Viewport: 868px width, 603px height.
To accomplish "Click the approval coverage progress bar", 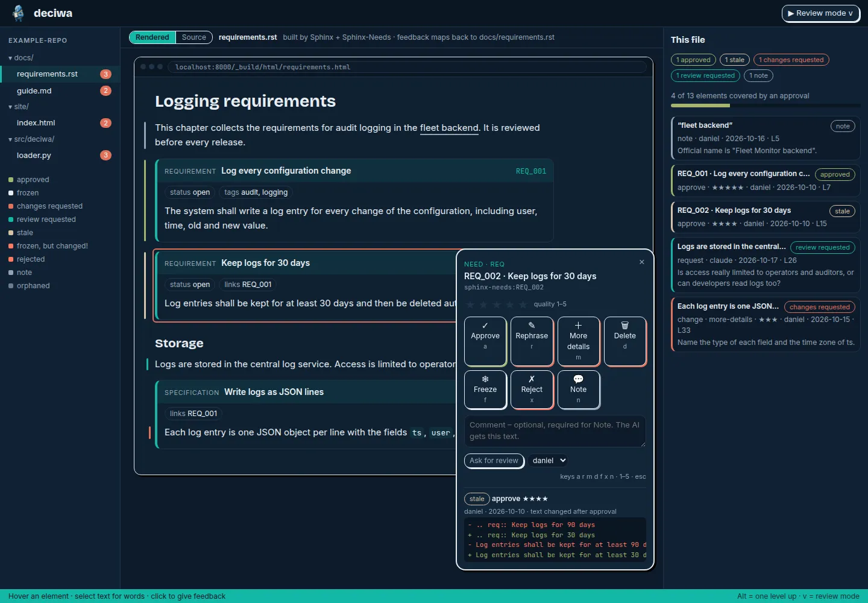I will click(766, 106).
